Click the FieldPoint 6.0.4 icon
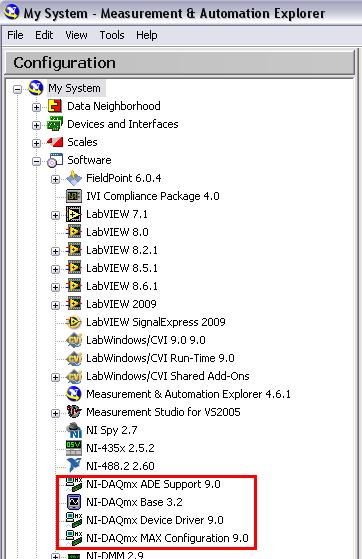Viewport: 362px width, 559px height. (x=74, y=178)
